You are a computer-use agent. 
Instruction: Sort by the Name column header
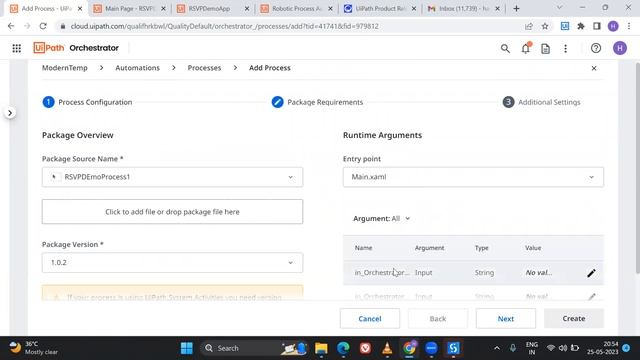[x=363, y=248]
